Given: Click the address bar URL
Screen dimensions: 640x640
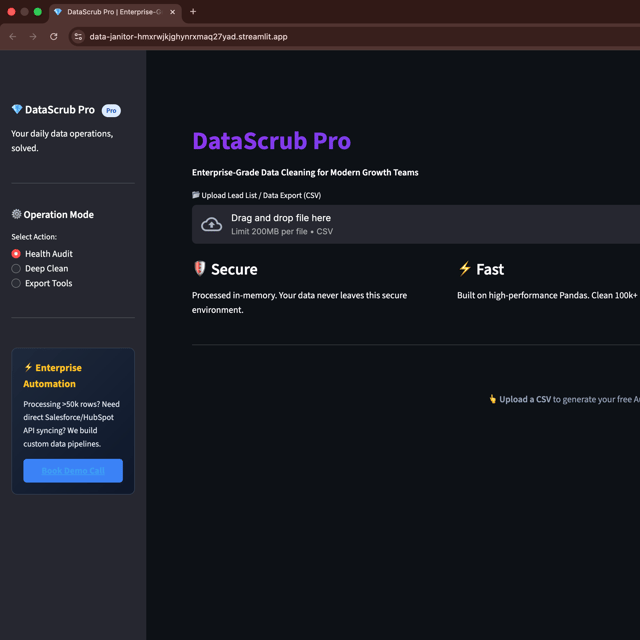Looking at the screenshot, I should (189, 37).
